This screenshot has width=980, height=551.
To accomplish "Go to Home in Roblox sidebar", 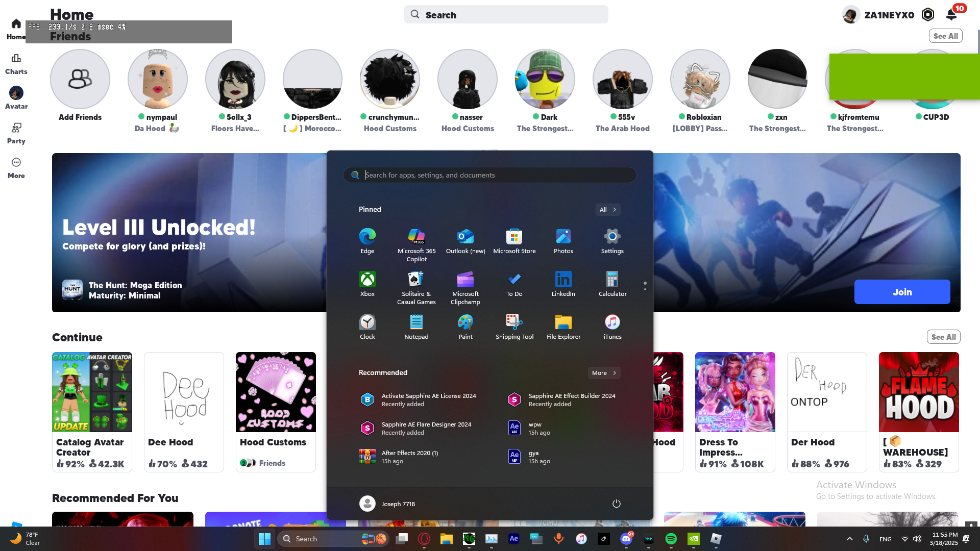I will click(16, 29).
